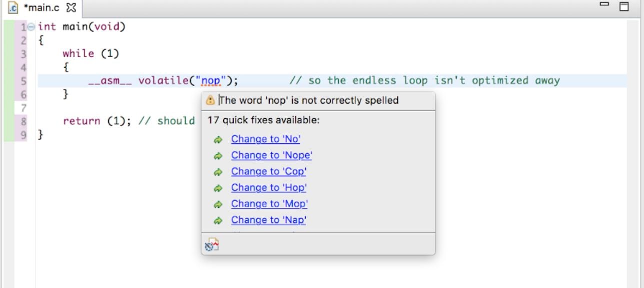644x288 pixels.
Task: Pick the Change to 'Mop' suggestion
Action: coord(269,204)
